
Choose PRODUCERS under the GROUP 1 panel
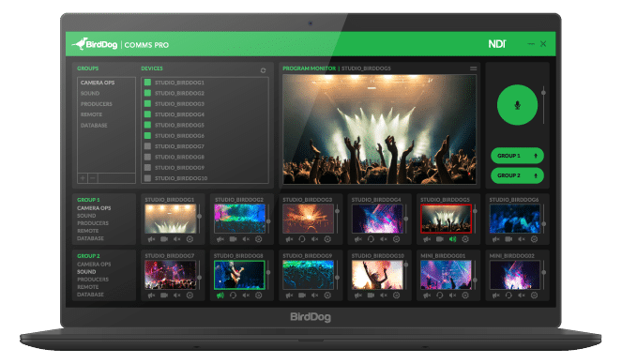tap(93, 223)
